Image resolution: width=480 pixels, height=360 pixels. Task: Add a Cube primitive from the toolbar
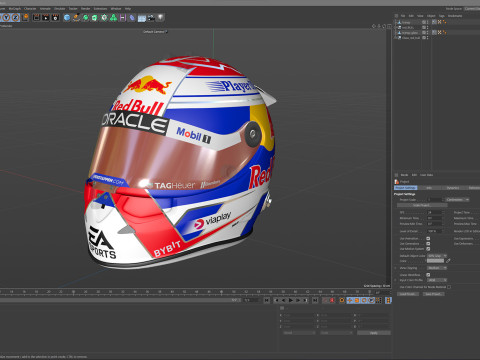[67, 17]
